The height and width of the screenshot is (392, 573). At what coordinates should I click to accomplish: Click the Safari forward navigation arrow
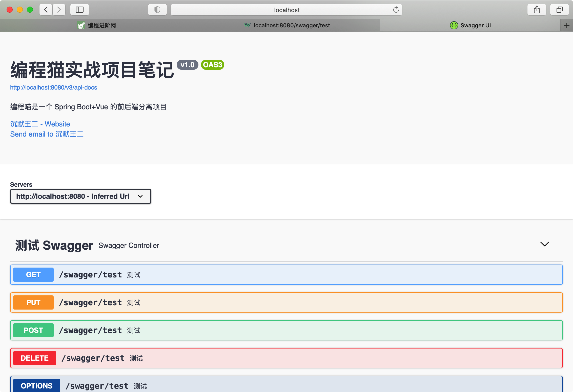pos(59,10)
